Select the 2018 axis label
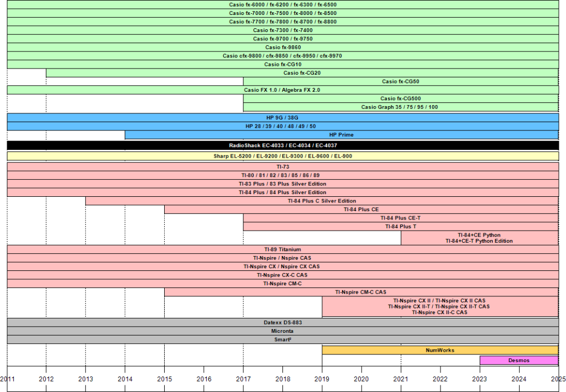This screenshot has width=566, height=392. coord(282,379)
